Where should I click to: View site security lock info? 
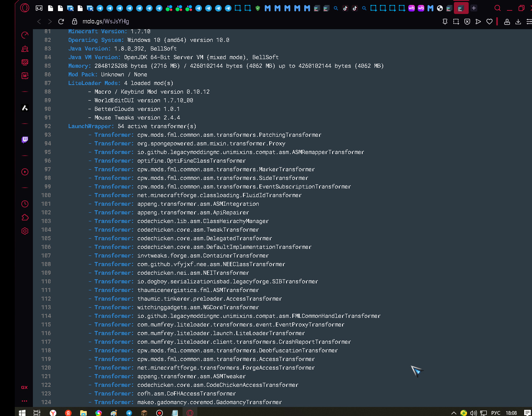pyautogui.click(x=74, y=21)
